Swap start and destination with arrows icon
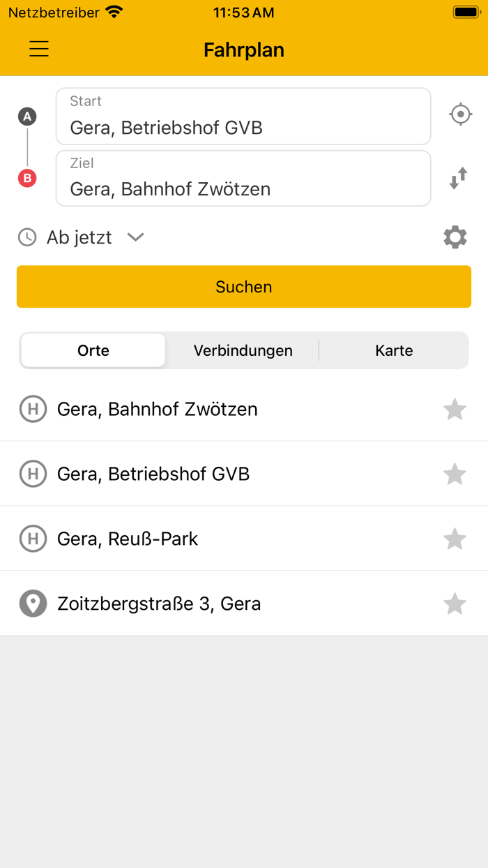Screen dimensions: 488x868 [458, 178]
